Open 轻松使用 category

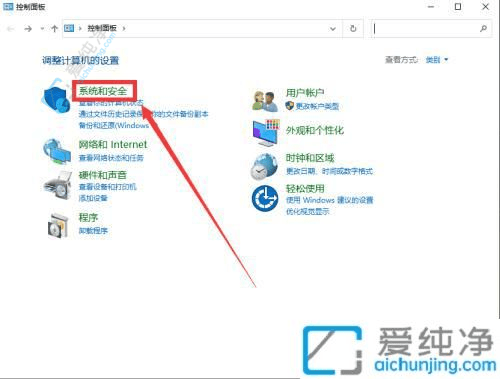305,189
